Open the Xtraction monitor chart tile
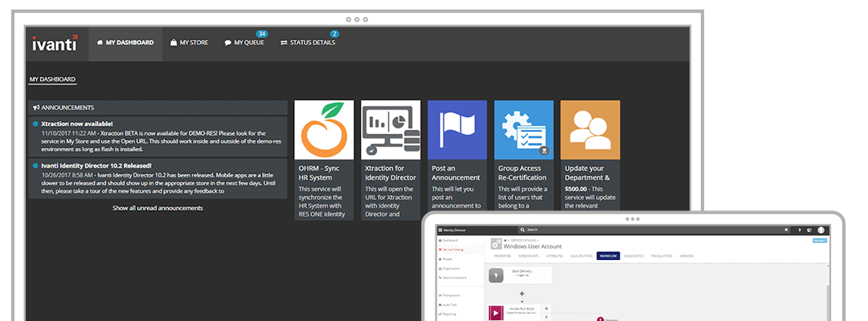The width and height of the screenshot is (868, 321). [391, 130]
